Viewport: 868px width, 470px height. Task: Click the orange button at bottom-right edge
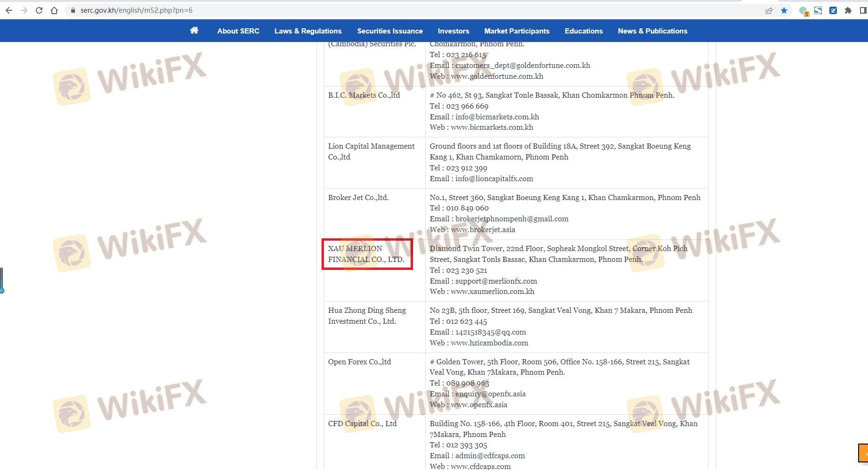[863, 453]
